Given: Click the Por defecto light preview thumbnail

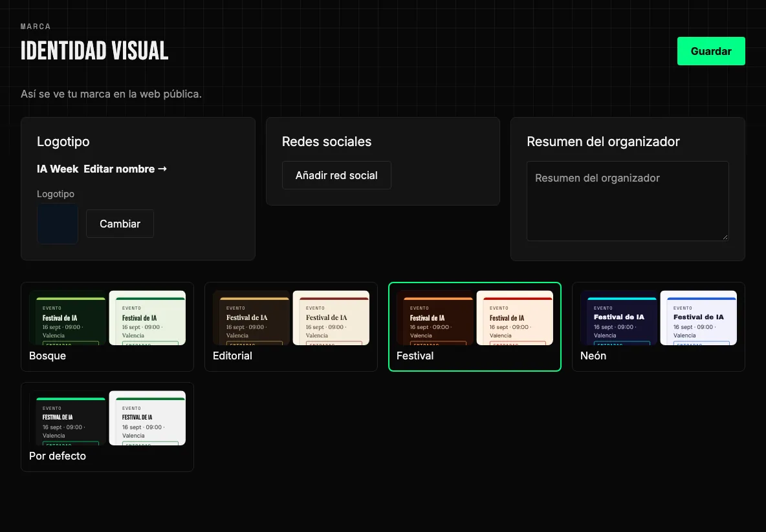Looking at the screenshot, I should [147, 418].
